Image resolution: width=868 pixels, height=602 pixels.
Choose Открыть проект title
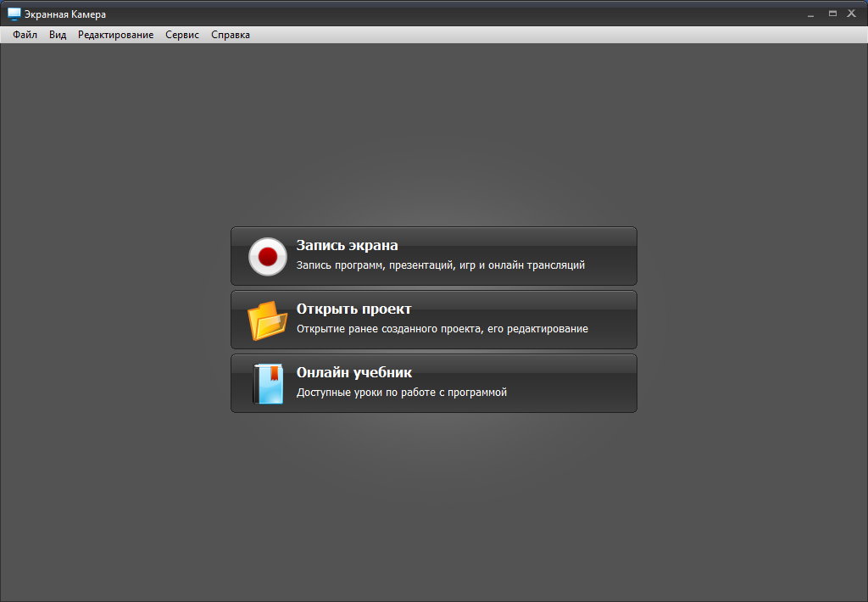click(x=353, y=309)
